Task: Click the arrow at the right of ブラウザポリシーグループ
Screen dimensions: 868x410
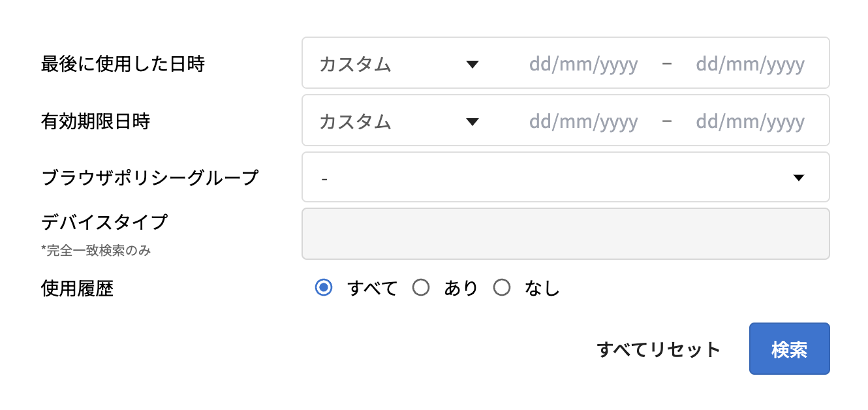Action: pyautogui.click(x=799, y=176)
